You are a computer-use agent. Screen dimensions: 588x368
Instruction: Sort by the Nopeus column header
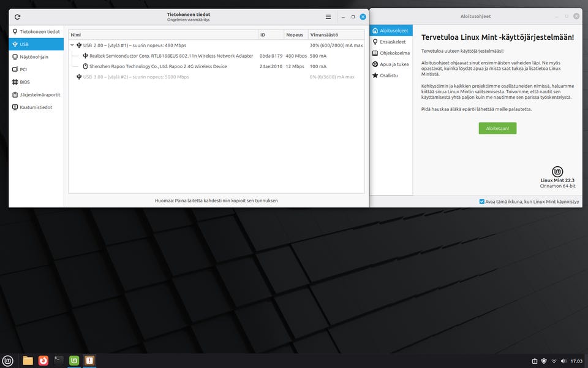pyautogui.click(x=296, y=34)
